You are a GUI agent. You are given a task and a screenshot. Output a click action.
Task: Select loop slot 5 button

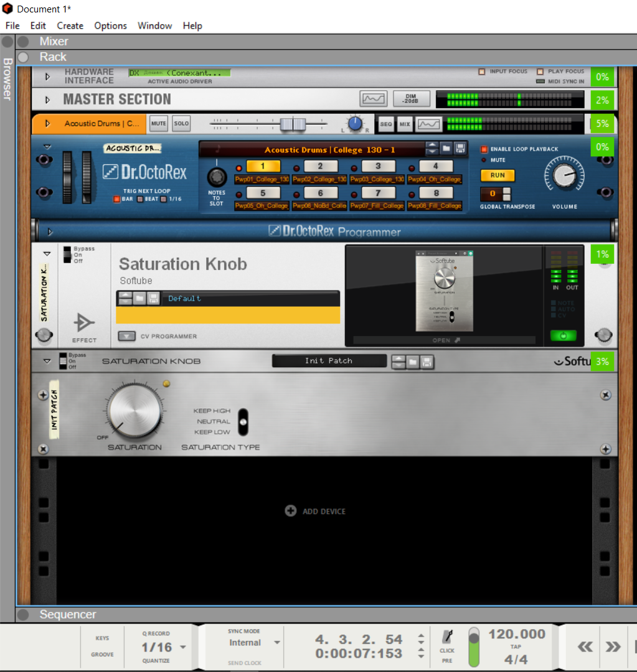(x=263, y=193)
